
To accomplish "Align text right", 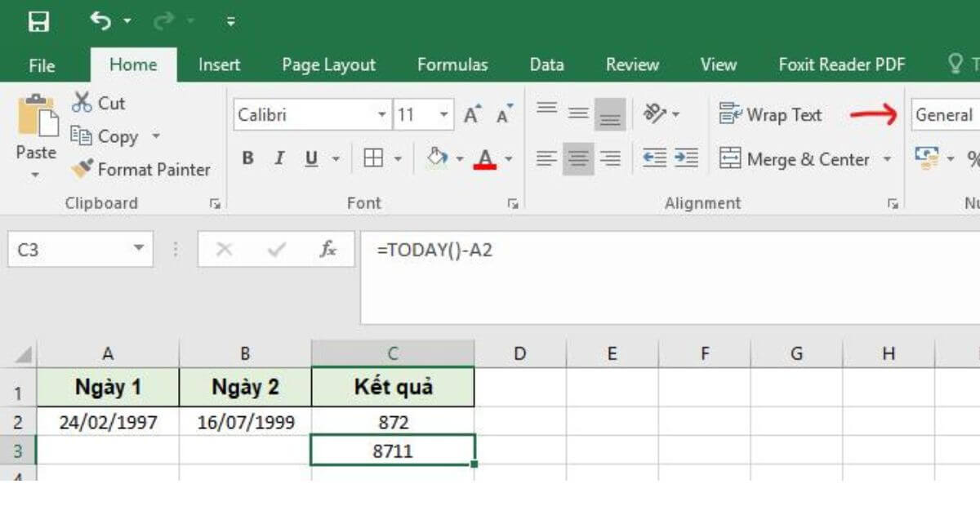I will (x=610, y=159).
